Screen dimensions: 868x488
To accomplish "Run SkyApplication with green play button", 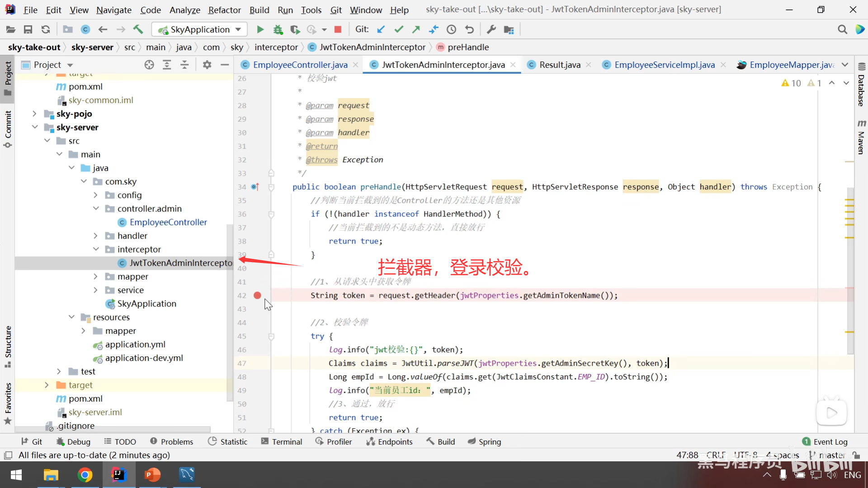I will [260, 30].
